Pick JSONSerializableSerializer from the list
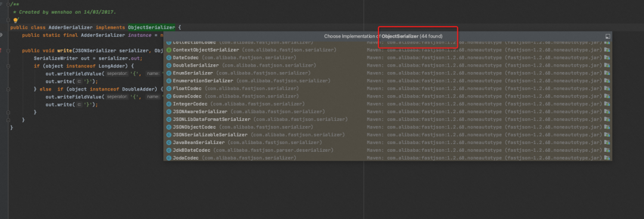The height and width of the screenshot is (219, 644). [x=388, y=135]
